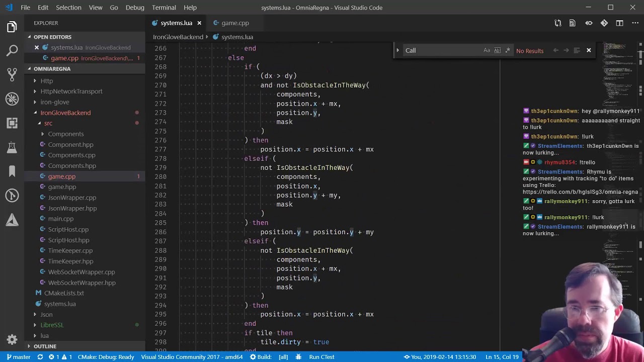Click the Ln 15, Col 19 indicator

click(502, 357)
